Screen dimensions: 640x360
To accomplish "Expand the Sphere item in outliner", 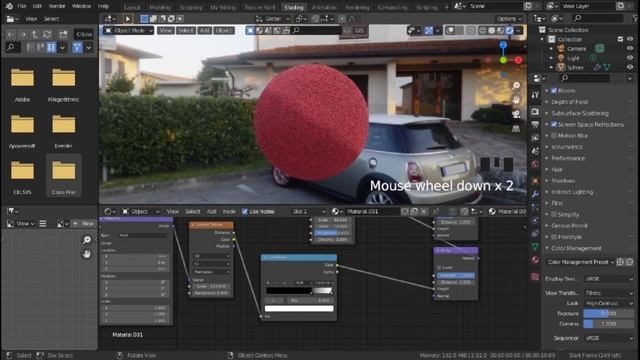I will [x=551, y=67].
